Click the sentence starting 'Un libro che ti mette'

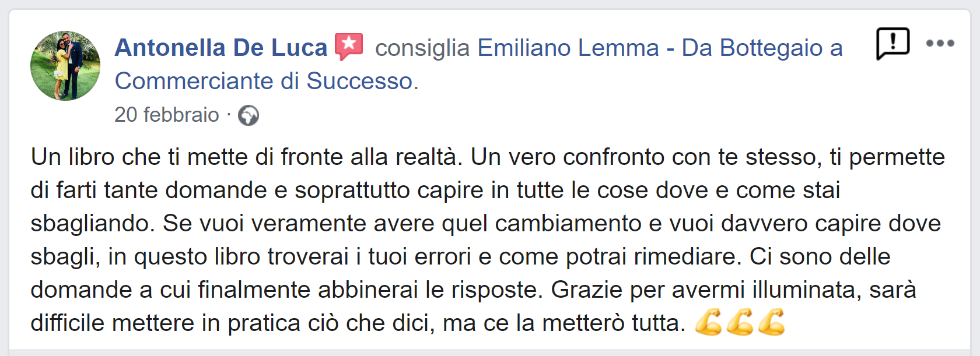tap(247, 157)
